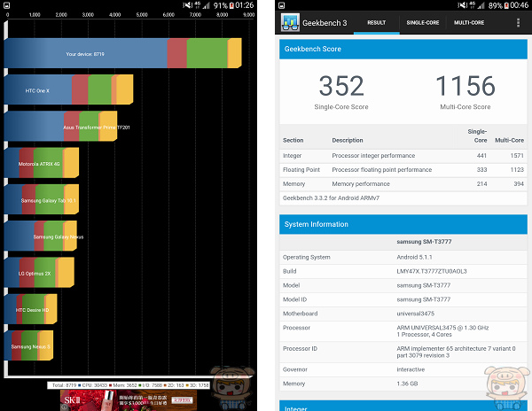Tap the 'Description' column header
Viewport: 532px width, 411px height.
point(348,140)
